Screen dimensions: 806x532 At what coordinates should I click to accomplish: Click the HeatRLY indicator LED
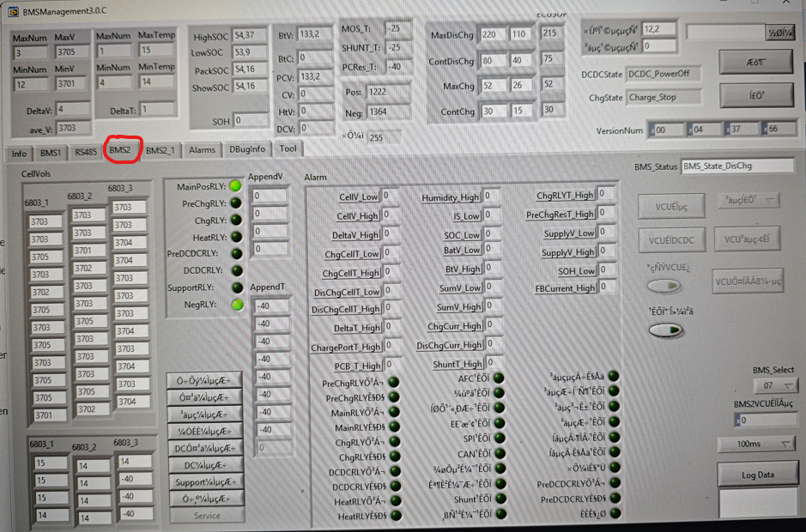(235, 237)
